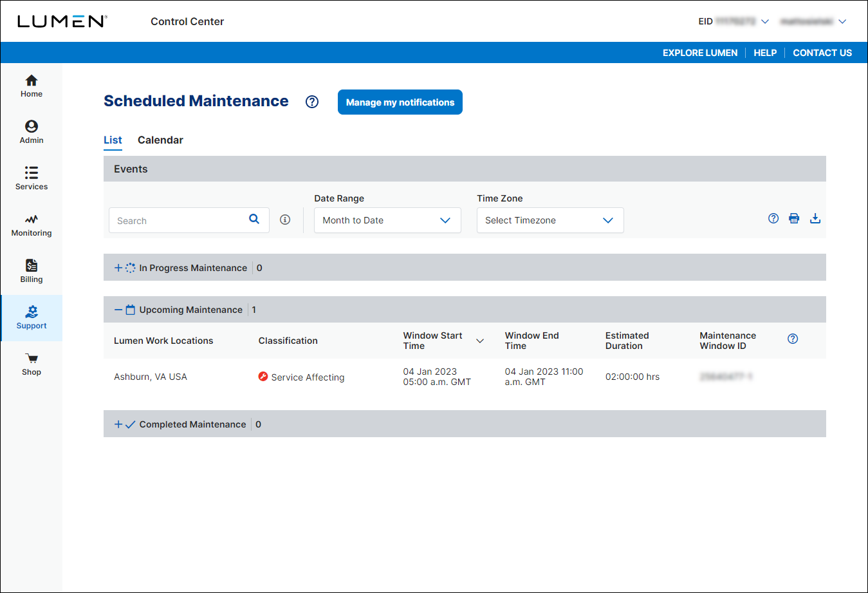
Task: Select the Ashburn, VA USA location cell
Action: (x=151, y=377)
